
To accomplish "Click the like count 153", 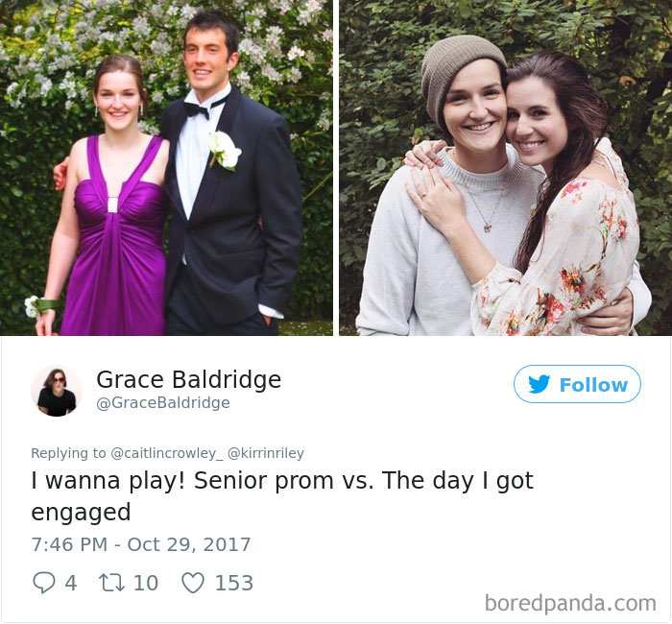I will pos(234,584).
